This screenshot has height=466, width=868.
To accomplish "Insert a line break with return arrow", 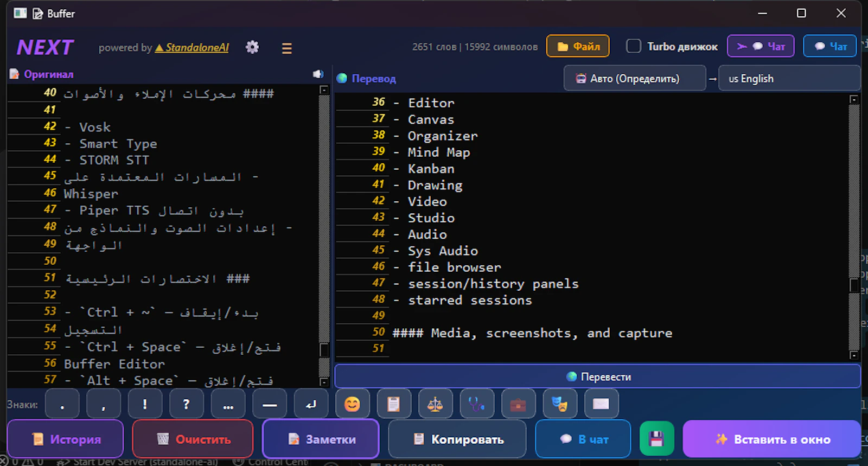I will (311, 404).
